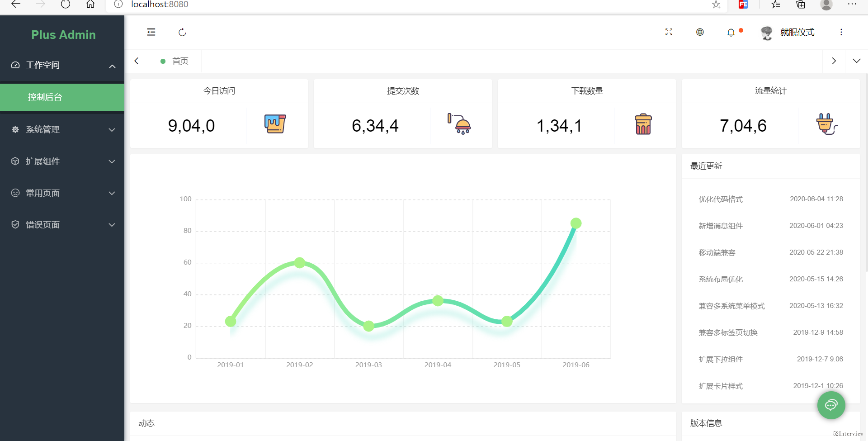Select the 控制后台 menu item

coord(62,97)
